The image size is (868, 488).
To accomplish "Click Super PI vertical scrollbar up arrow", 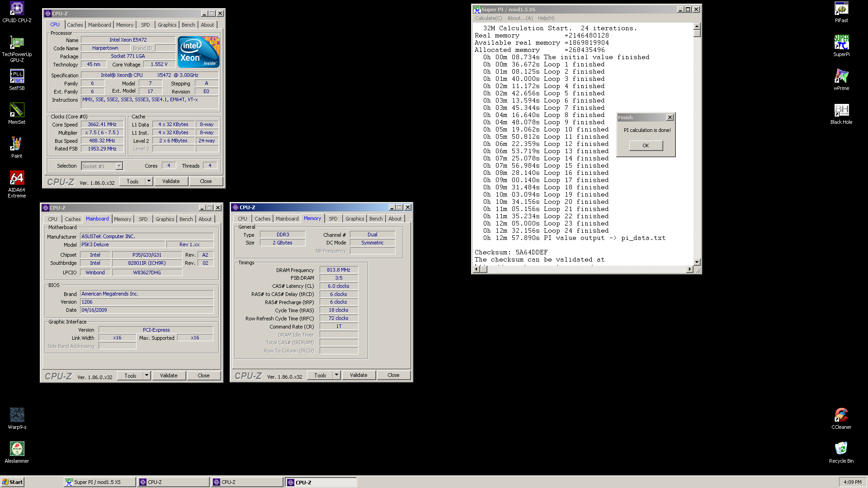I will [697, 27].
